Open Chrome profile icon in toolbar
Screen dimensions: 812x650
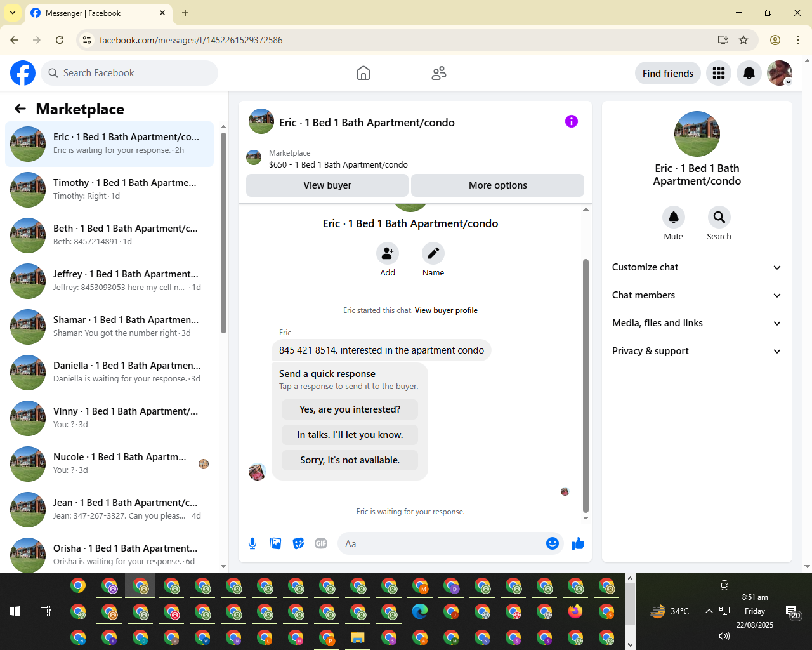775,40
